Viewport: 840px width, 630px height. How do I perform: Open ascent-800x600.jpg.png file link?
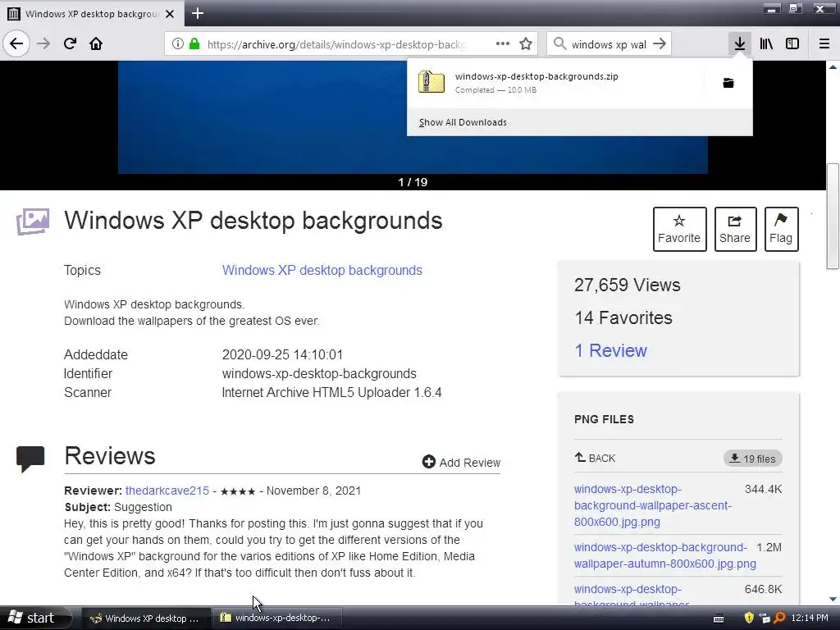click(652, 505)
